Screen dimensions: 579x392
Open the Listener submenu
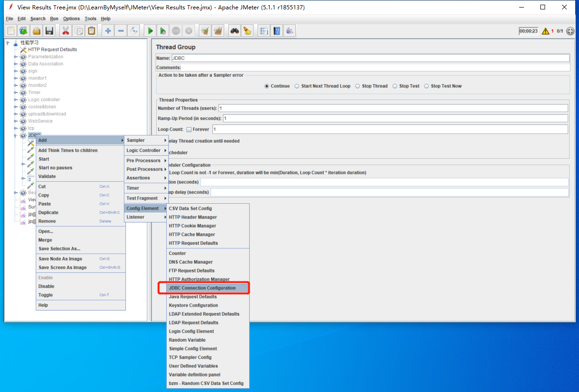point(147,217)
